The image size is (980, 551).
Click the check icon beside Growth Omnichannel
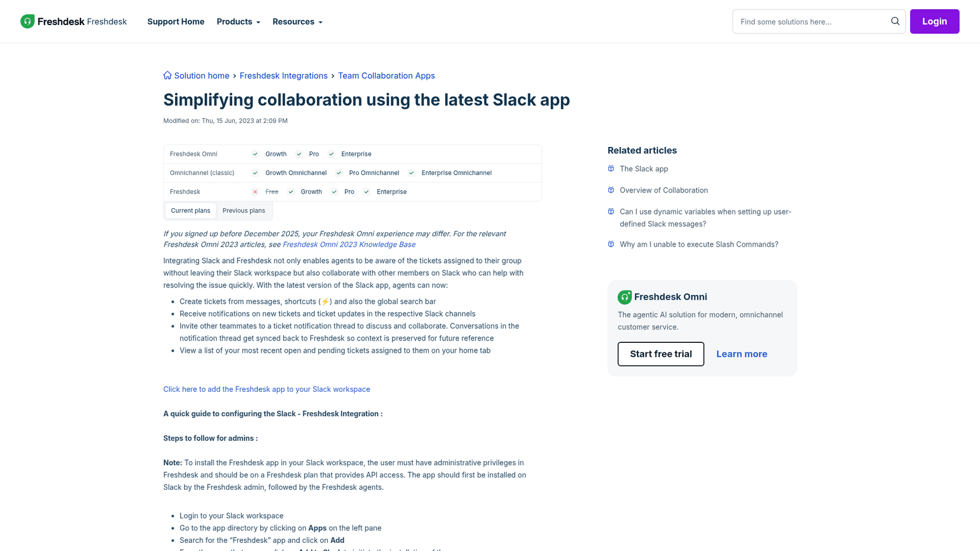pyautogui.click(x=255, y=173)
